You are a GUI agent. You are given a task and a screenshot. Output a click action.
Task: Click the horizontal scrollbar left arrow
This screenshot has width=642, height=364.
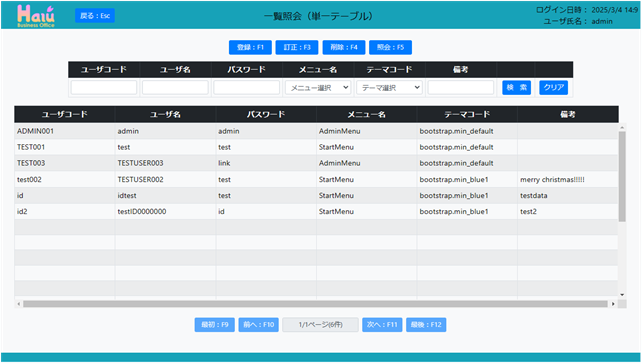(x=18, y=304)
